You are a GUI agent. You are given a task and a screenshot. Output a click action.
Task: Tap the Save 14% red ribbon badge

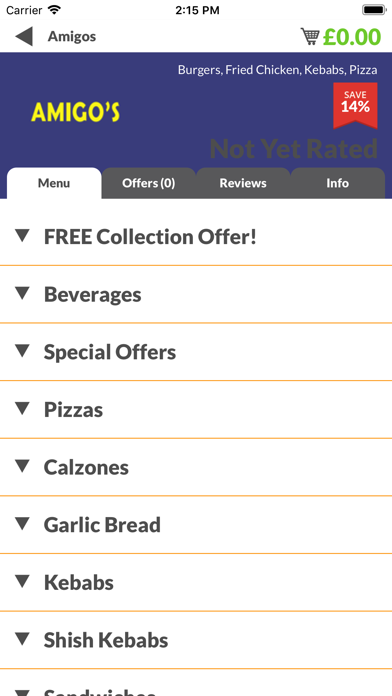tap(355, 106)
